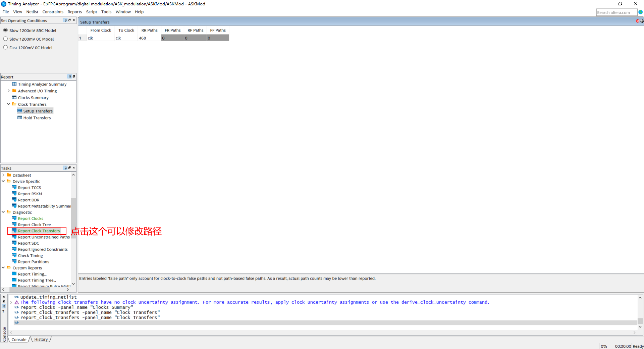Select the Slow 1200mV 0C Model radio button
This screenshot has height=349, width=644.
point(5,39)
